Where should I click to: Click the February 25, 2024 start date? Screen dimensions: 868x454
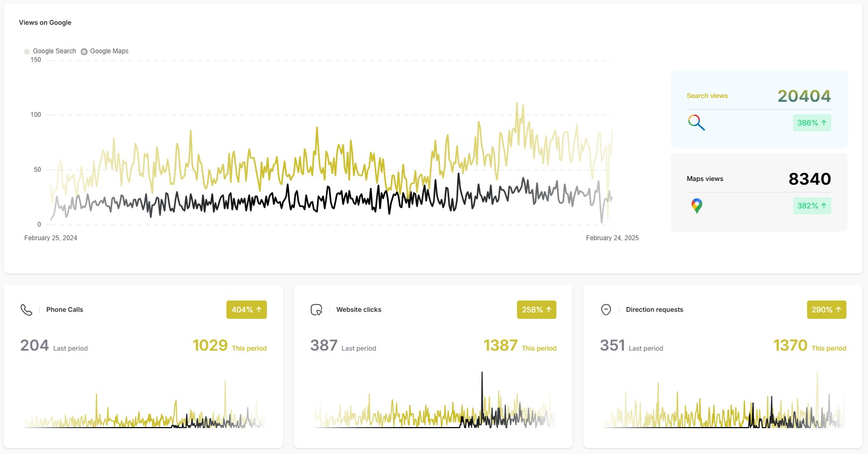51,238
